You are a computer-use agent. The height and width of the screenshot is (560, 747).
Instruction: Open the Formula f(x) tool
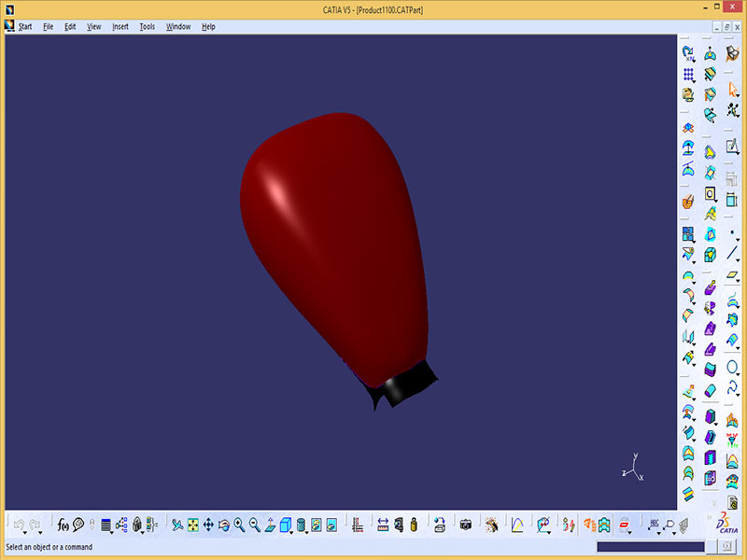tap(63, 525)
